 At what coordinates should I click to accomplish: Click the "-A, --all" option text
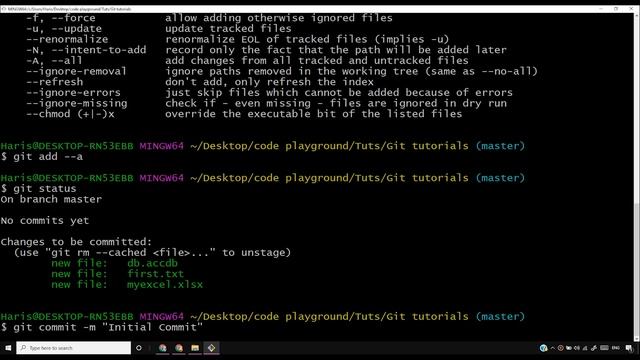(x=54, y=60)
